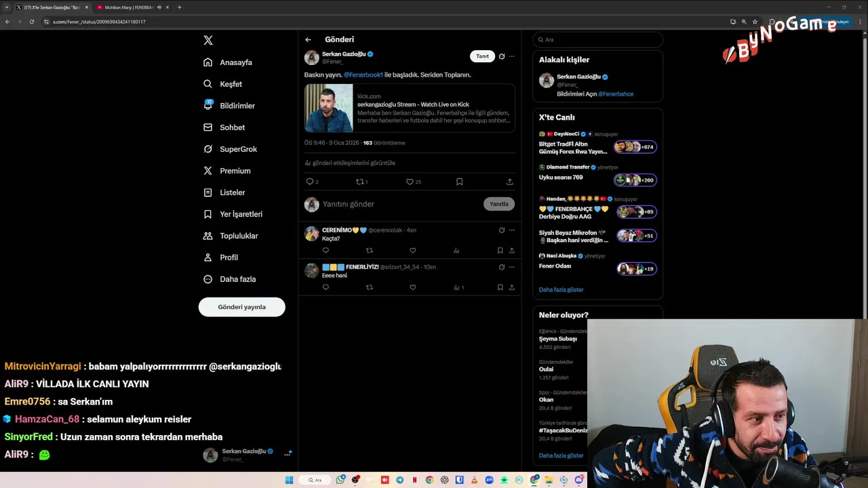Click Grok icon on Serkan's main post
The height and width of the screenshot is (488, 868).
(x=502, y=56)
